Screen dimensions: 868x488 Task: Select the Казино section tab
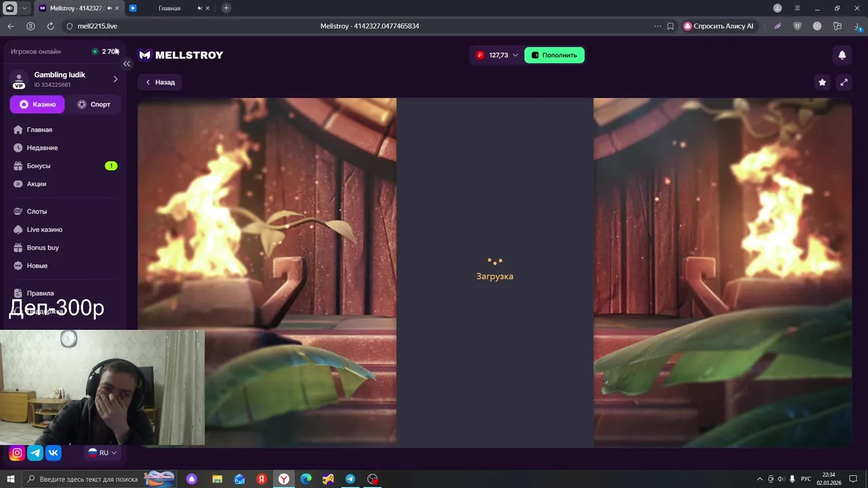point(37,104)
